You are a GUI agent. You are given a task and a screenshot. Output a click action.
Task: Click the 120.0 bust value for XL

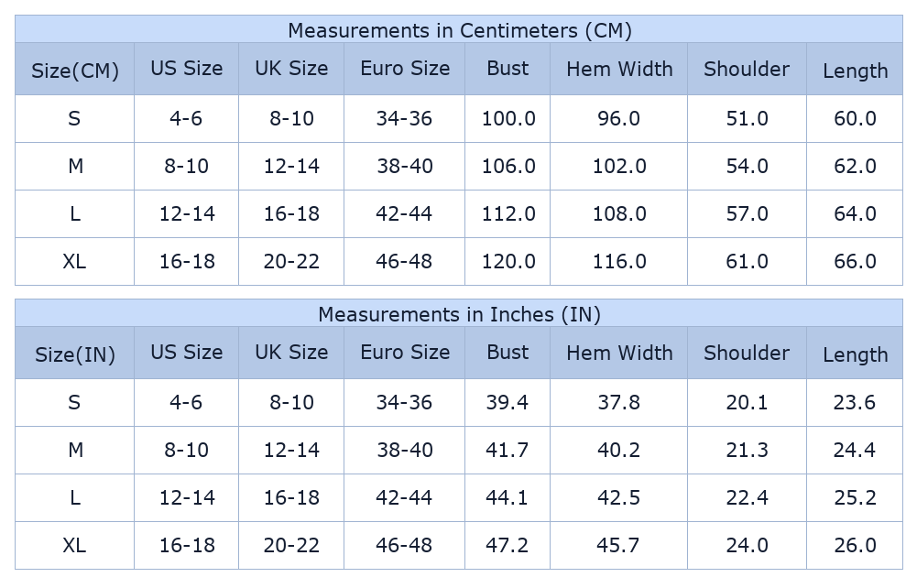(508, 261)
